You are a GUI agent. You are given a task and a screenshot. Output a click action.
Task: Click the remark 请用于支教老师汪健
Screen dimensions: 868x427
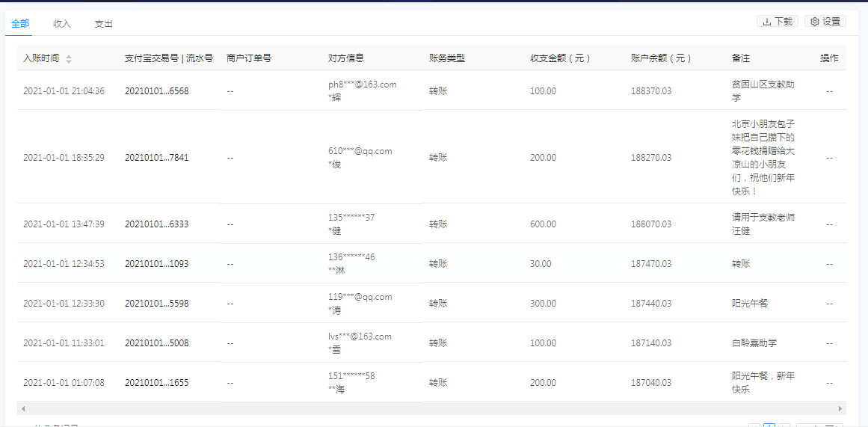[x=763, y=224]
